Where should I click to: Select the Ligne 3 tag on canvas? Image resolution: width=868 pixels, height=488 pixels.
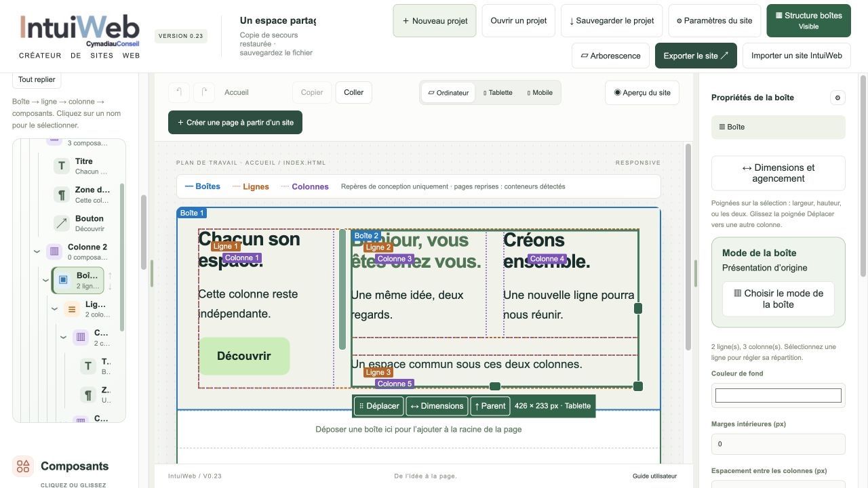coord(378,372)
